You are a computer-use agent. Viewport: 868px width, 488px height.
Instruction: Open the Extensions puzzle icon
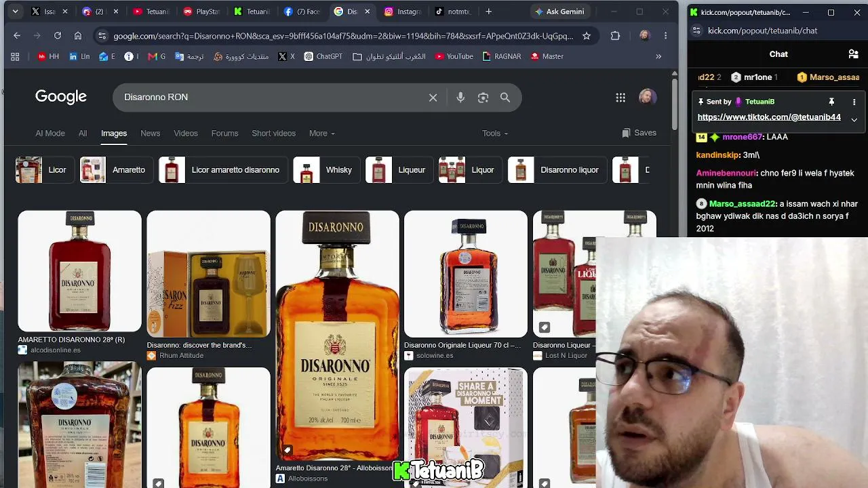point(615,36)
